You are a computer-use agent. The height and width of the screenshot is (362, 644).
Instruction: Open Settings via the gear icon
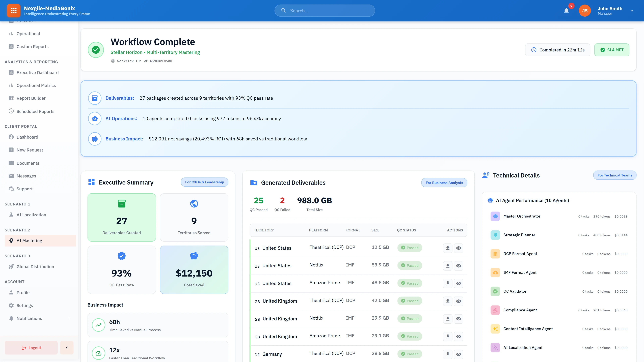tap(11, 305)
